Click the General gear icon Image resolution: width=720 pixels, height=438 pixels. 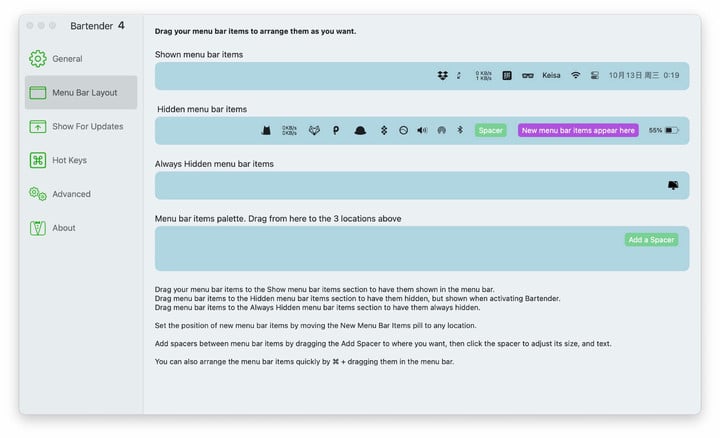pos(38,59)
